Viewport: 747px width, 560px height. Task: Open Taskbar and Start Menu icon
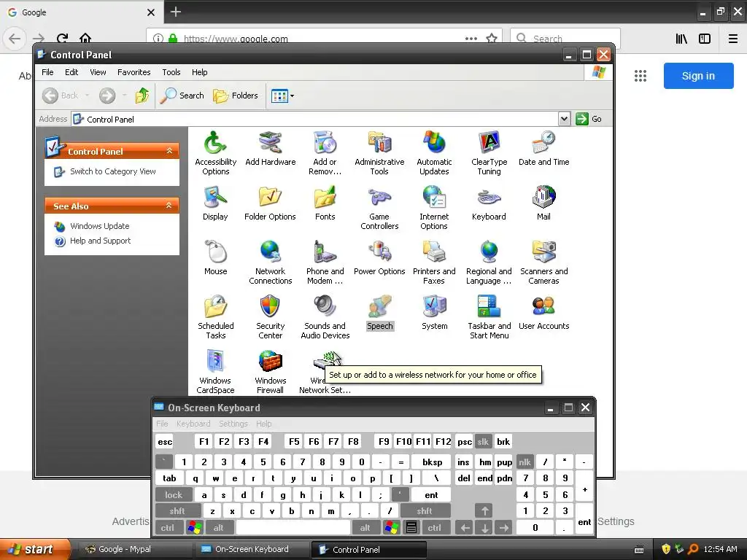pos(489,316)
